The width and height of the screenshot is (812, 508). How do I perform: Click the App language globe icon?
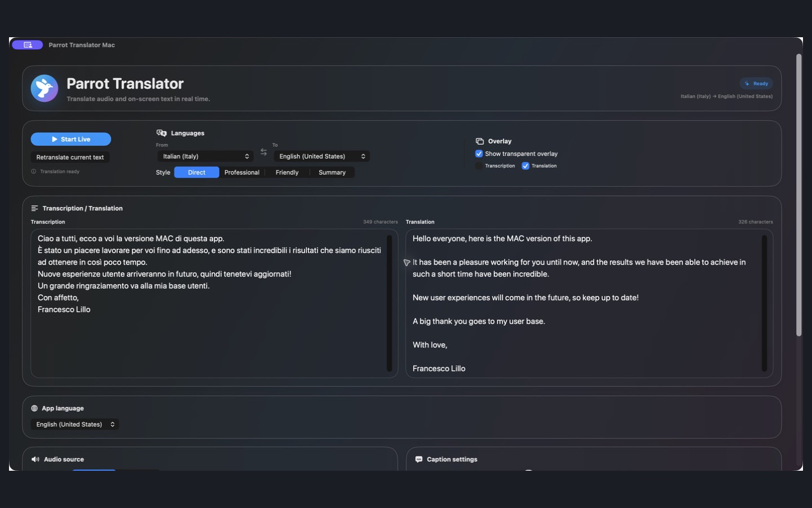pos(34,408)
